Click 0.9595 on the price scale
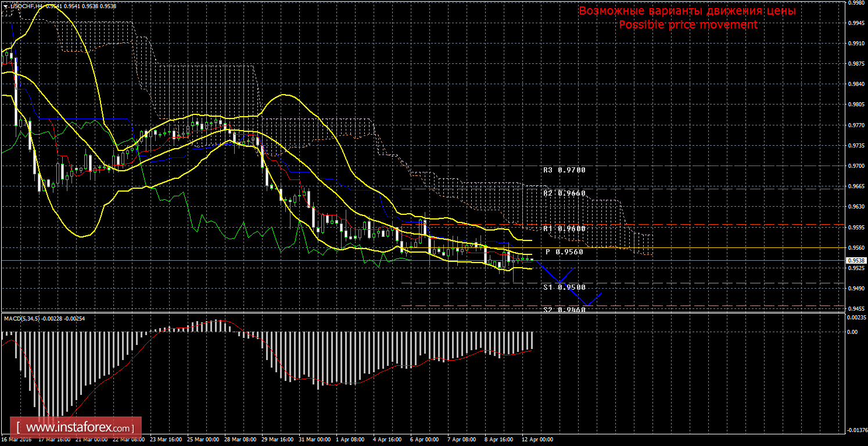Viewport: 868px width, 446px height. click(x=856, y=227)
